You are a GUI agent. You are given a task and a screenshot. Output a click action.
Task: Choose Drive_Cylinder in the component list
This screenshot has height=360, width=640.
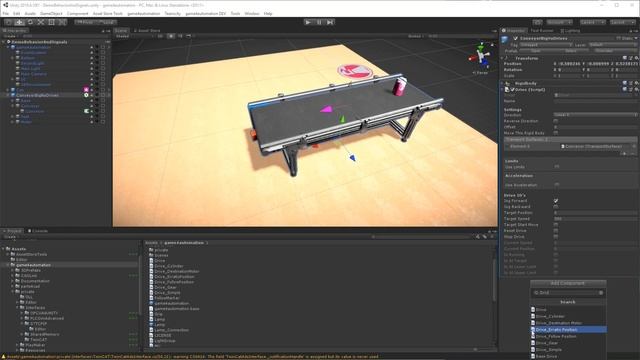click(568, 316)
